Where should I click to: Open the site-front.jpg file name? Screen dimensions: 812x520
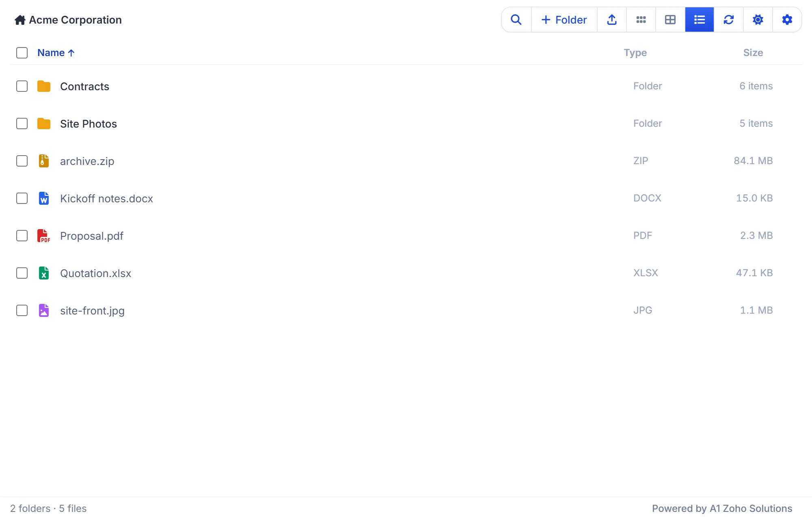pyautogui.click(x=92, y=311)
